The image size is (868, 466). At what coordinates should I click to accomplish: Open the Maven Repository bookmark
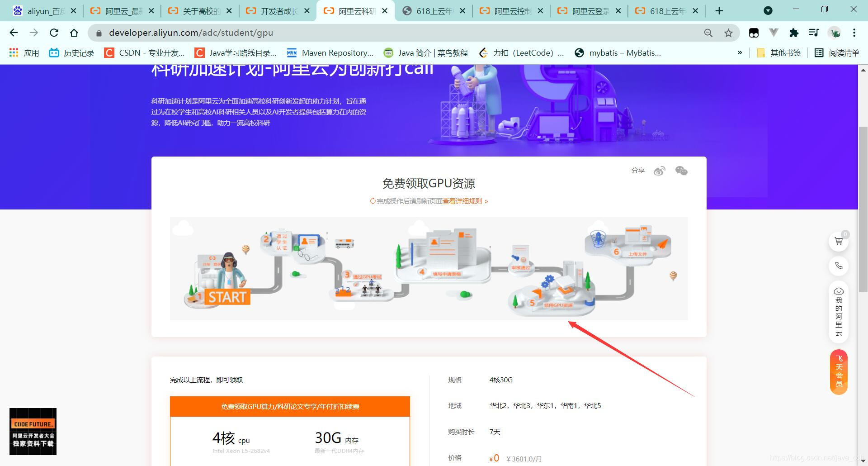330,53
